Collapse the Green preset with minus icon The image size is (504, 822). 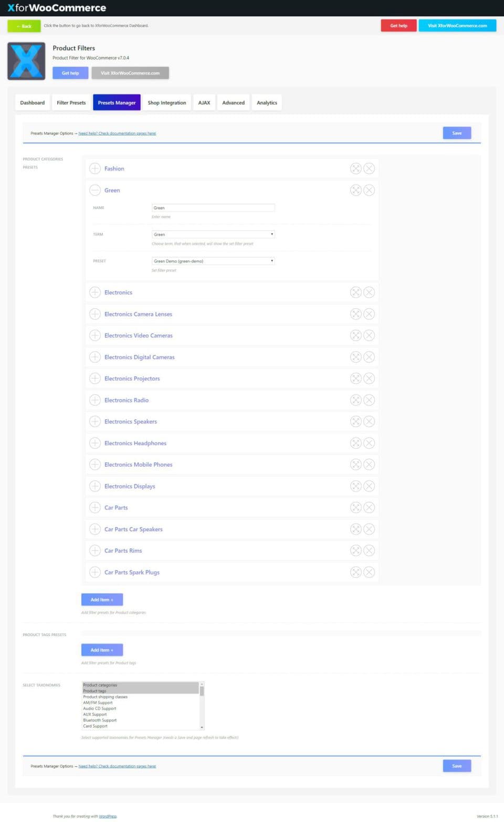pyautogui.click(x=95, y=190)
